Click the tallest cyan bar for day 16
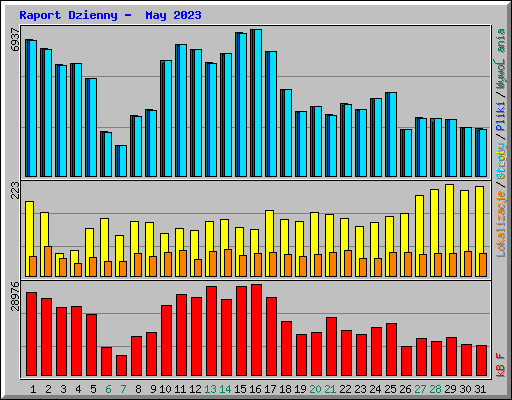 (256, 103)
